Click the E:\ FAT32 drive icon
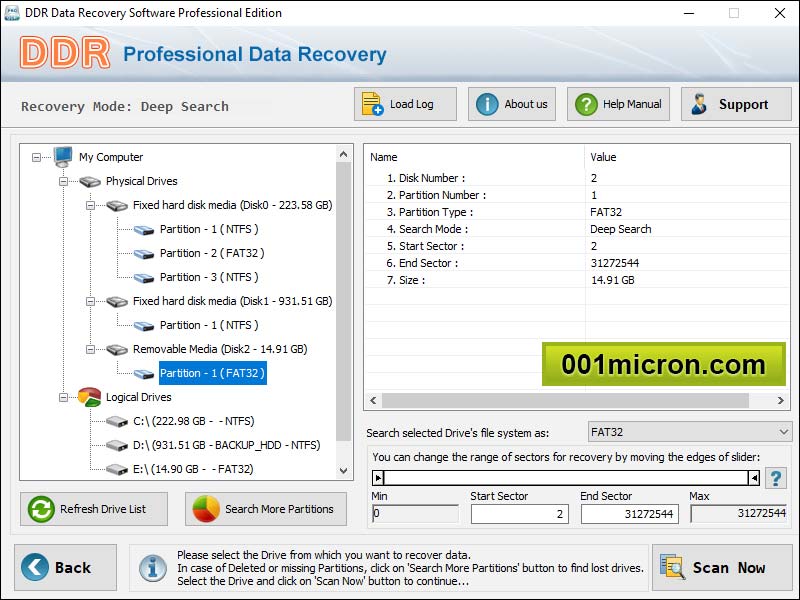 tap(117, 469)
